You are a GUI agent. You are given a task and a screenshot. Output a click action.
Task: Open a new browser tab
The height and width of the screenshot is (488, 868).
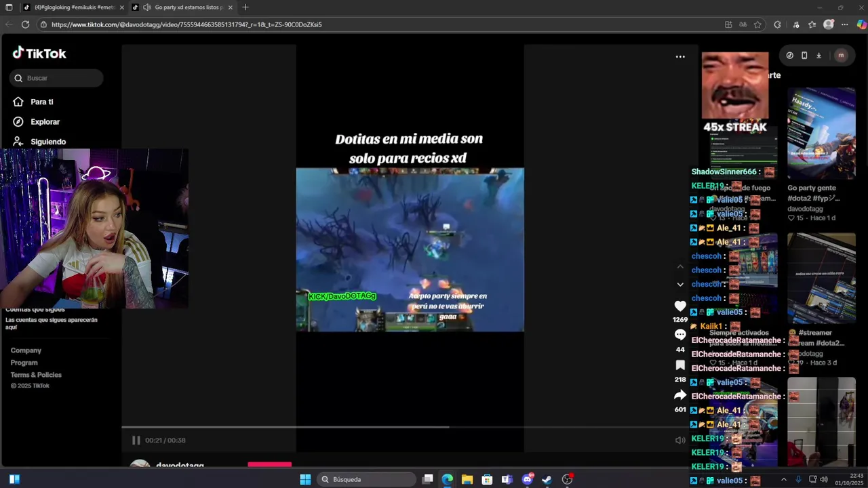pos(245,7)
